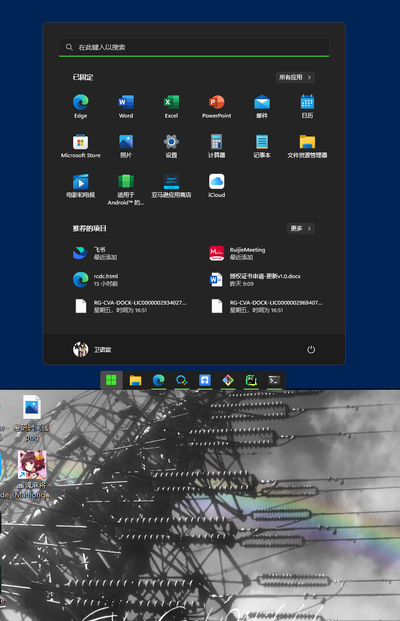
Task: Open Movies & TV (电影和电视) app
Action: click(80, 185)
